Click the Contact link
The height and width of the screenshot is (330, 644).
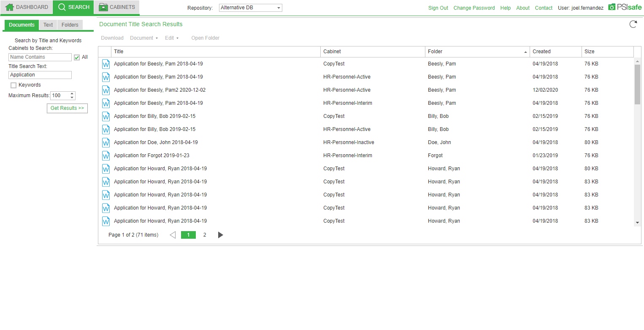[544, 8]
